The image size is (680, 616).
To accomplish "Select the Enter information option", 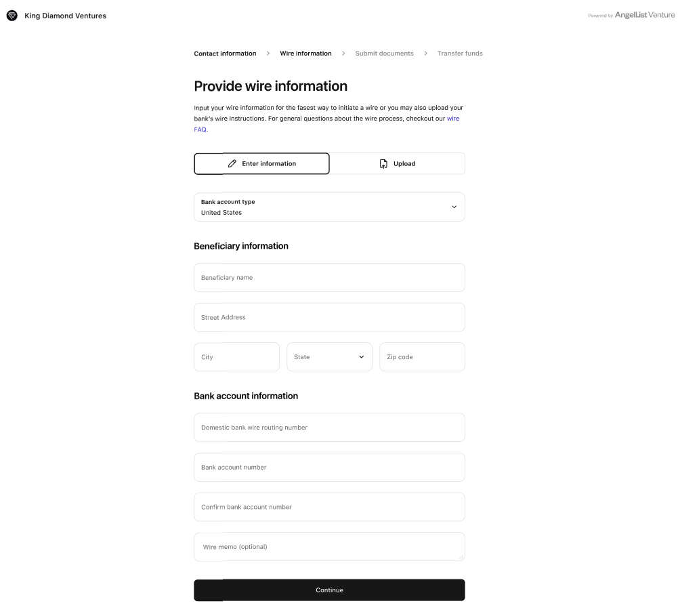I will click(261, 163).
